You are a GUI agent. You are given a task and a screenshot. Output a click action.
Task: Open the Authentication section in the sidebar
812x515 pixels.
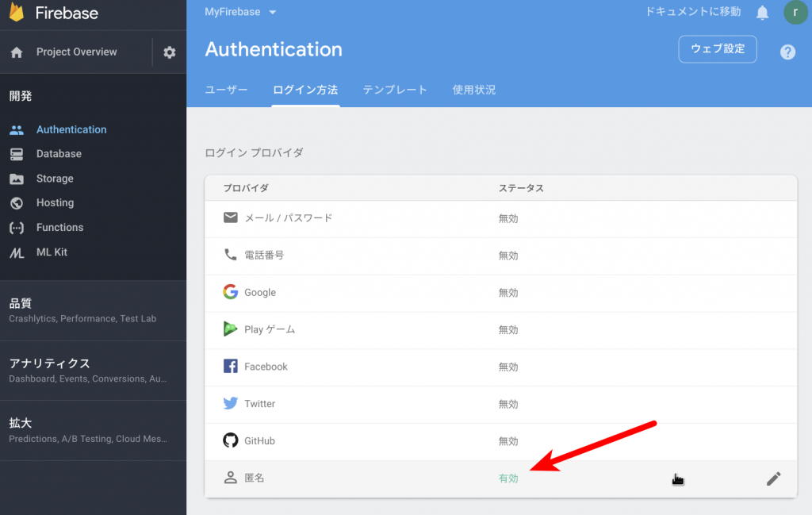(71, 129)
